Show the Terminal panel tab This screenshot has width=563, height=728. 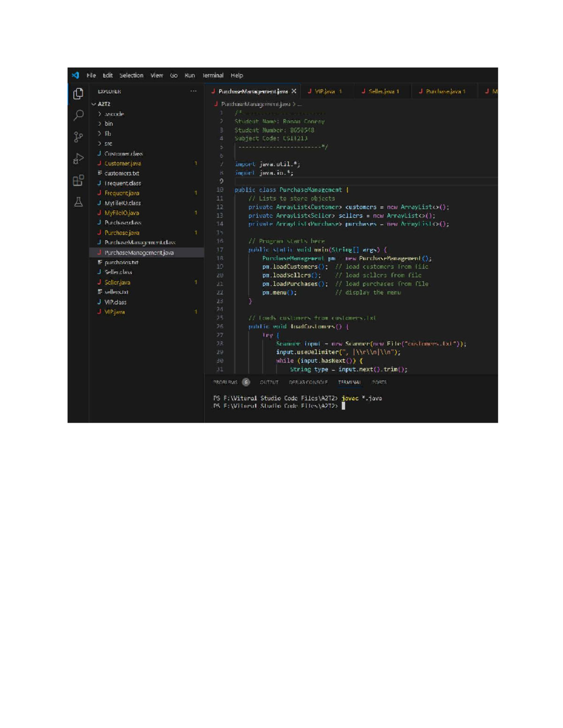(350, 382)
